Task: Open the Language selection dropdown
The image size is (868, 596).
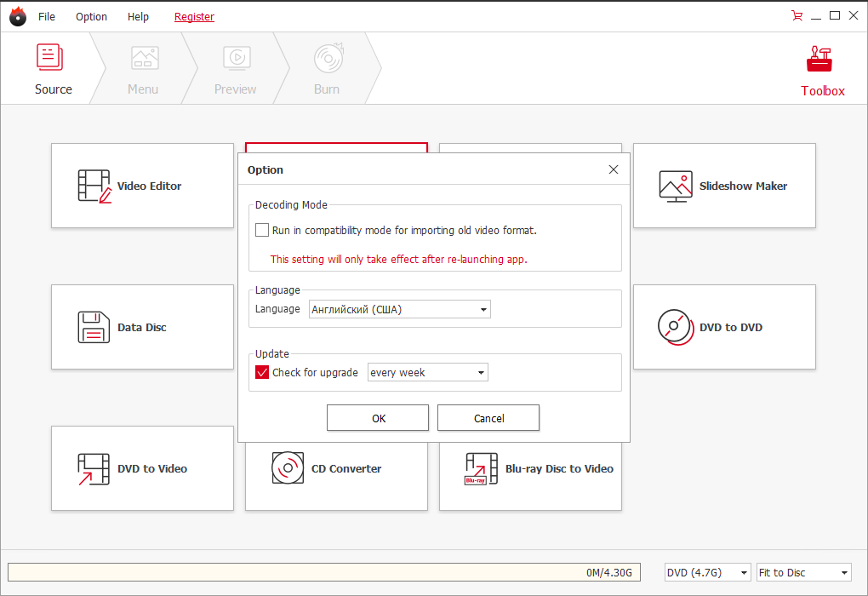Action: pyautogui.click(x=483, y=309)
